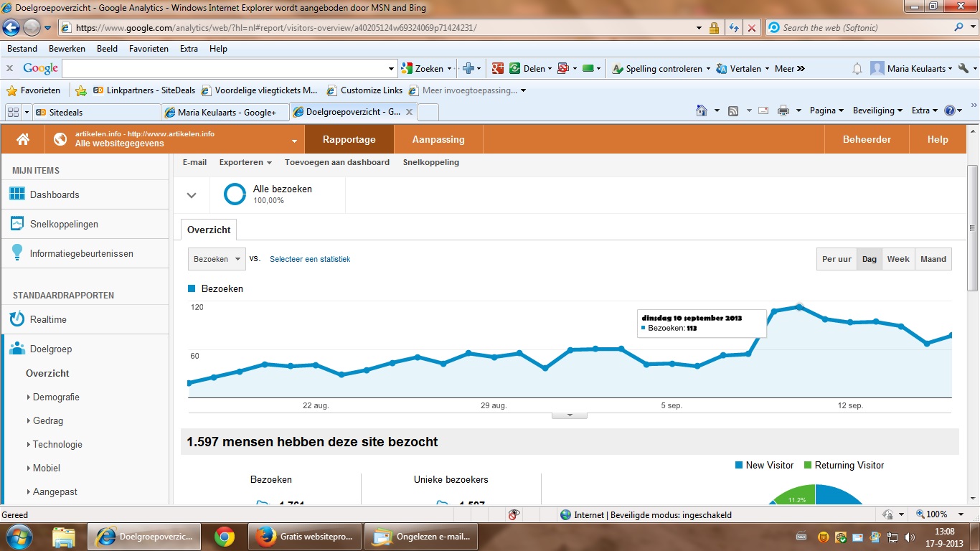Click the address bar security lock icon
Viewport: 980px width, 551px height.
714,28
